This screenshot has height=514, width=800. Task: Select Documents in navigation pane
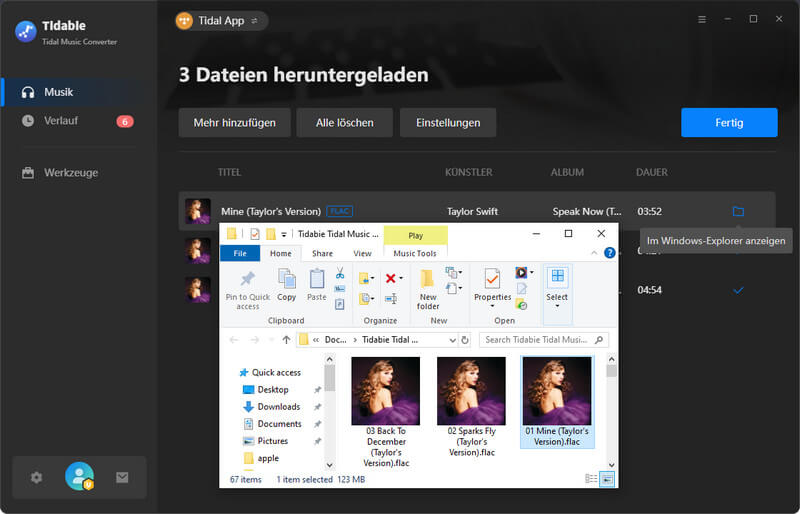coord(280,424)
